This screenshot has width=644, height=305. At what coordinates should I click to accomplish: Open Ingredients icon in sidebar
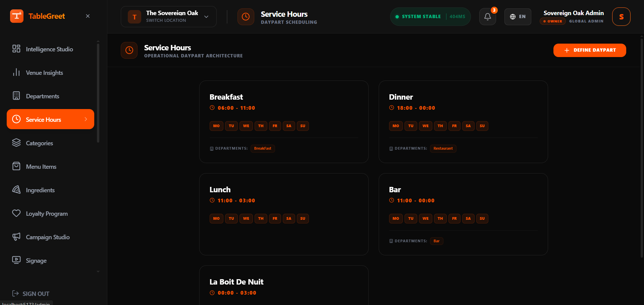pos(16,190)
